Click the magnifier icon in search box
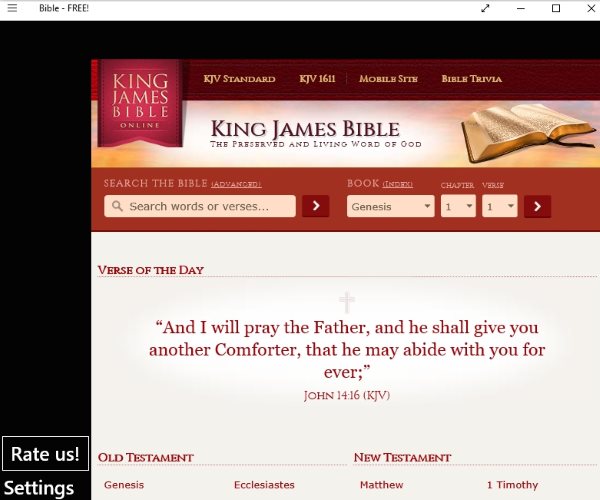This screenshot has height=500, width=600. click(x=117, y=206)
